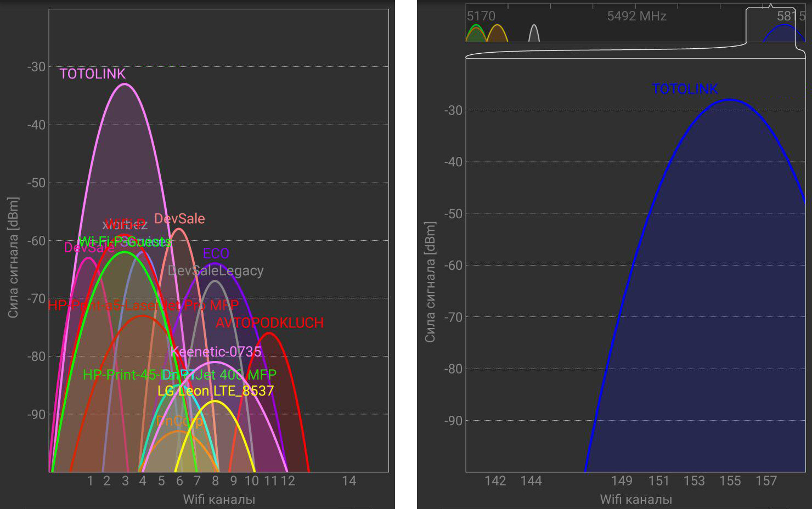The height and width of the screenshot is (509, 812).
Task: Click the 5492 MHz label in the overview strip
Action: [636, 16]
